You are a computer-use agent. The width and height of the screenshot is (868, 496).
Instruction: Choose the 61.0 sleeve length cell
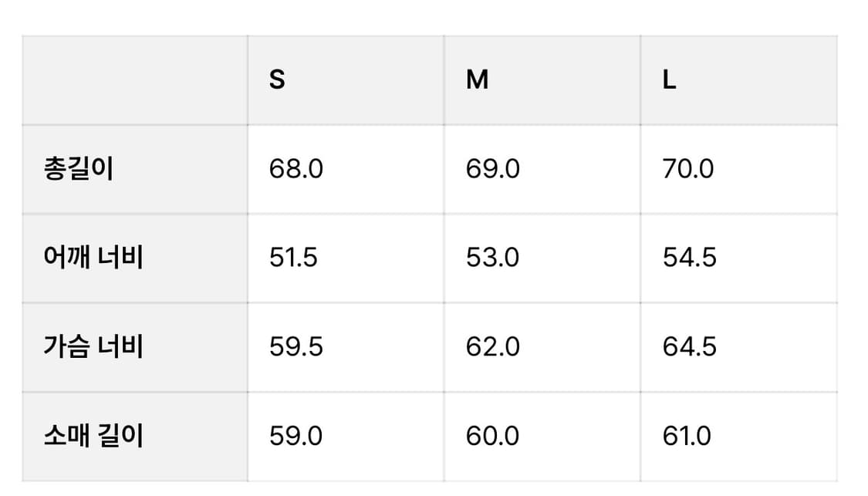coord(739,437)
